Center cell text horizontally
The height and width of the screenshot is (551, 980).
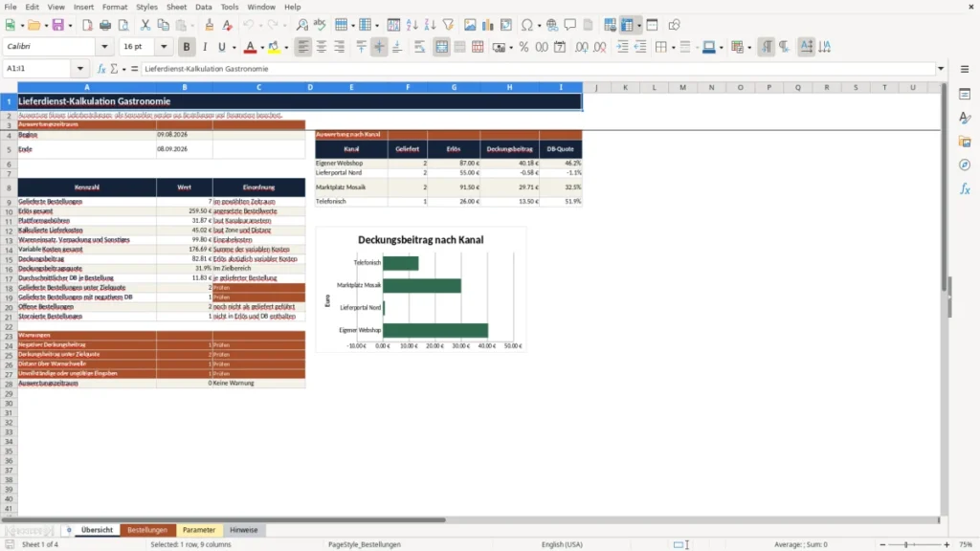coord(322,47)
